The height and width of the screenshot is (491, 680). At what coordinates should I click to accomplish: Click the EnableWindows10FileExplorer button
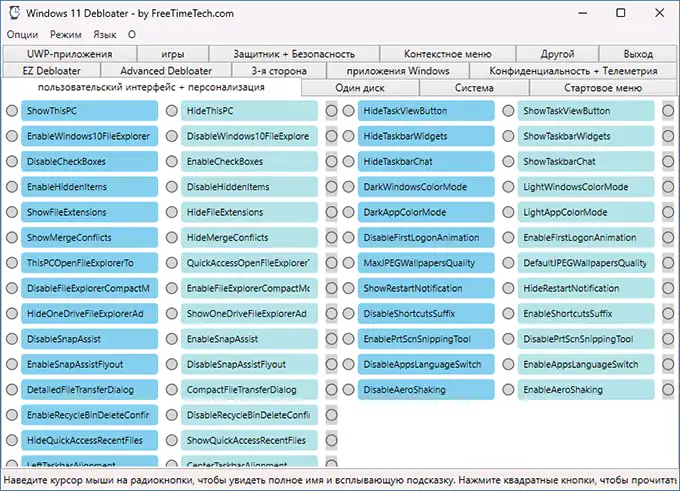point(89,136)
